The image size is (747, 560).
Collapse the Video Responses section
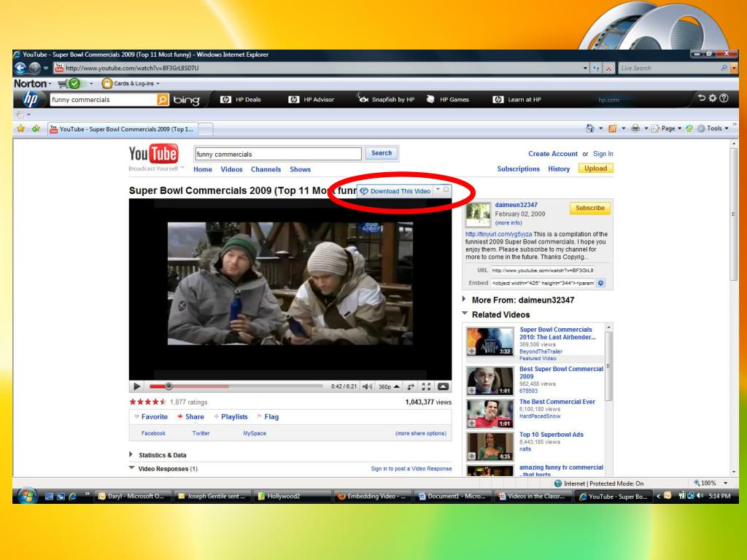point(131,468)
